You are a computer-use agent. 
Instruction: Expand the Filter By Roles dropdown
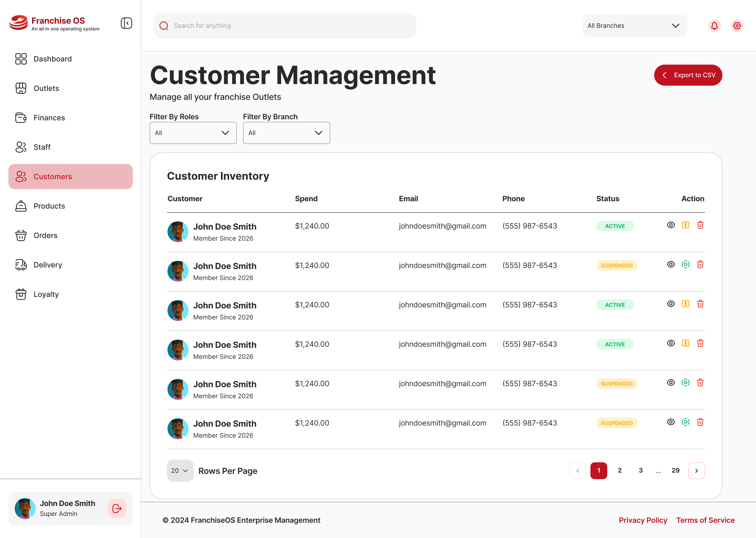(x=193, y=133)
